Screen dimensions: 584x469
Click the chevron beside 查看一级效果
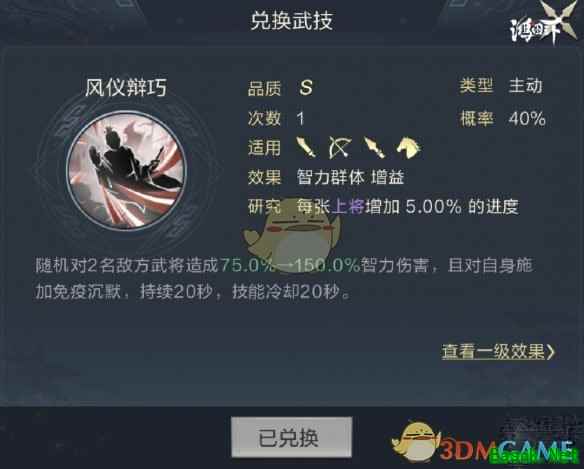point(551,351)
